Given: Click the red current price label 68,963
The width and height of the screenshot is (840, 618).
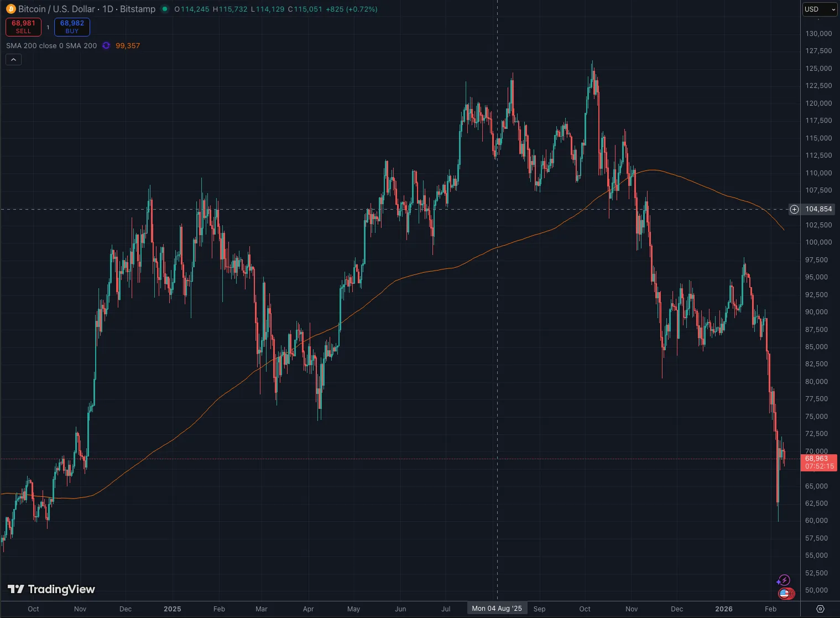Looking at the screenshot, I should [x=818, y=462].
